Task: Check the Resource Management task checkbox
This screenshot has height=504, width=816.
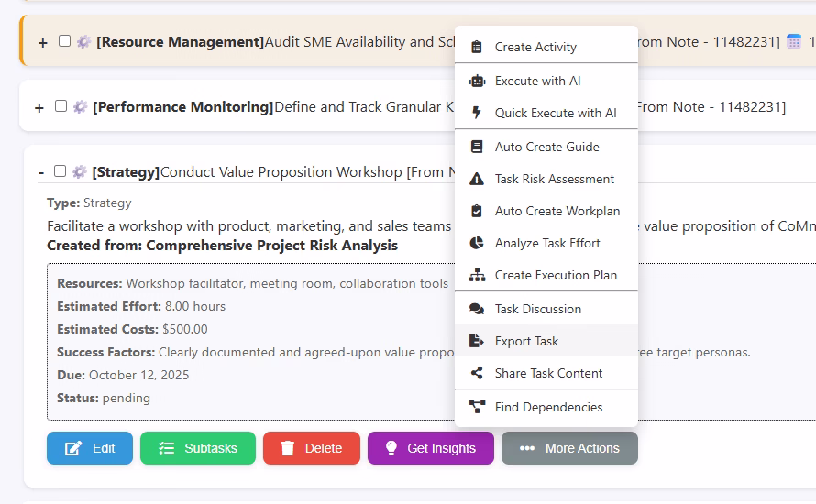Action: [x=64, y=41]
